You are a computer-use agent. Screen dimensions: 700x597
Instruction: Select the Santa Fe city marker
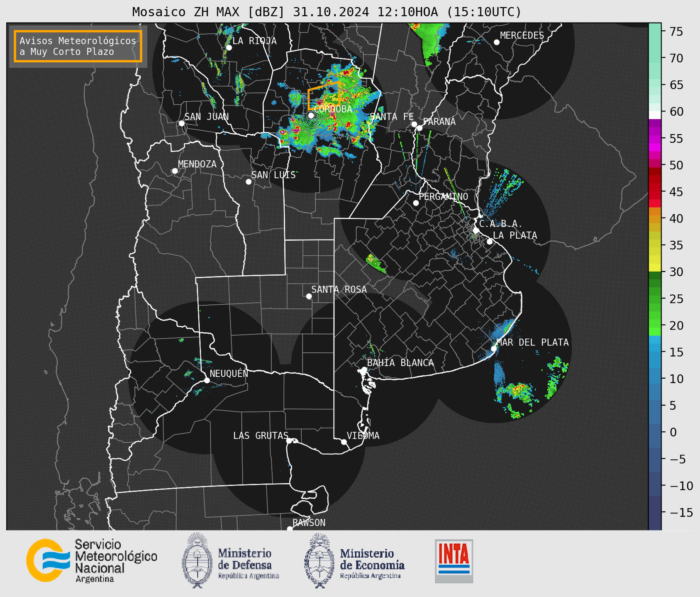click(x=414, y=124)
